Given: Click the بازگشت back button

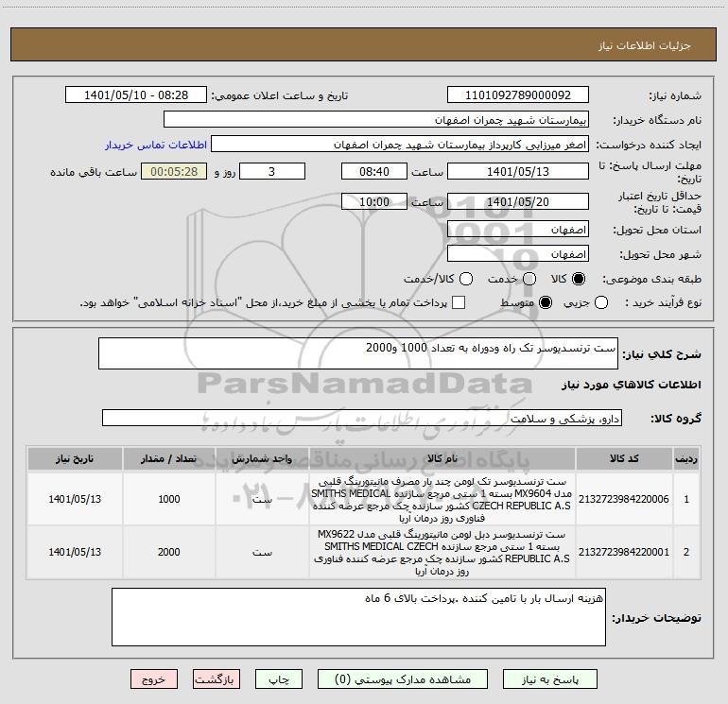Looking at the screenshot, I should (x=217, y=679).
